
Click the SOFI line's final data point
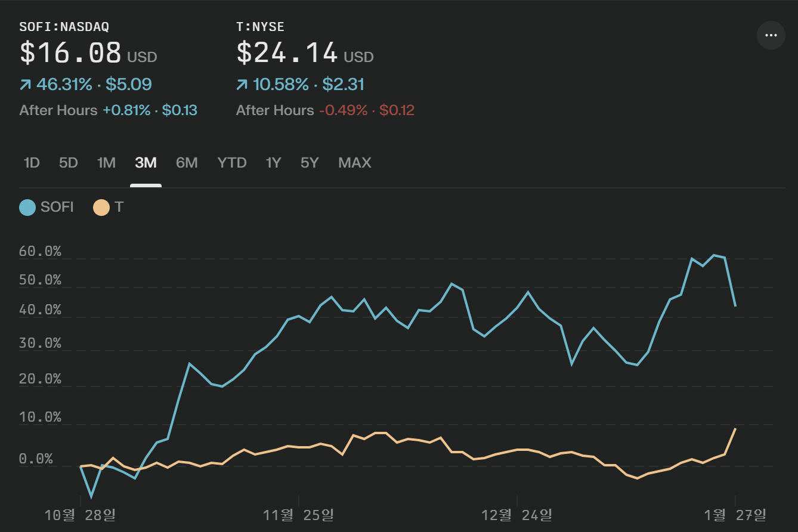tap(735, 306)
